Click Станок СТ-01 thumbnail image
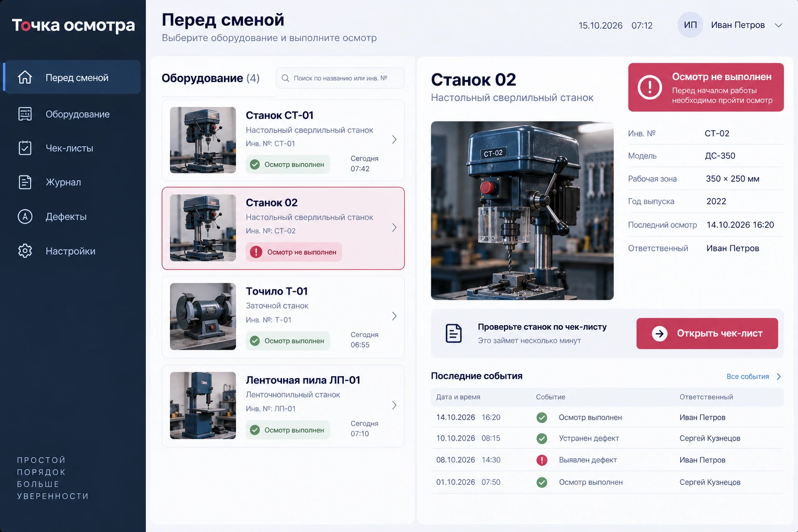This screenshot has height=532, width=798. pyautogui.click(x=203, y=140)
